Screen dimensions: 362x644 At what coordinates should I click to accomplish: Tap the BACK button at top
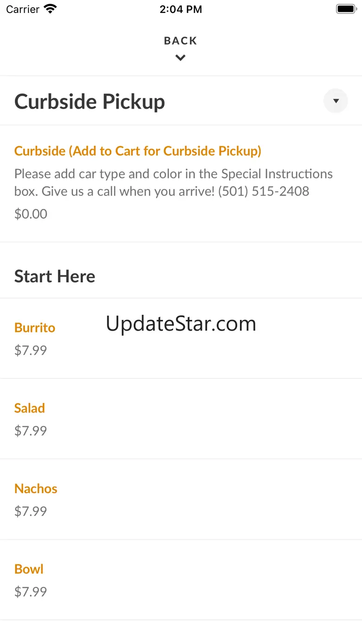181,41
